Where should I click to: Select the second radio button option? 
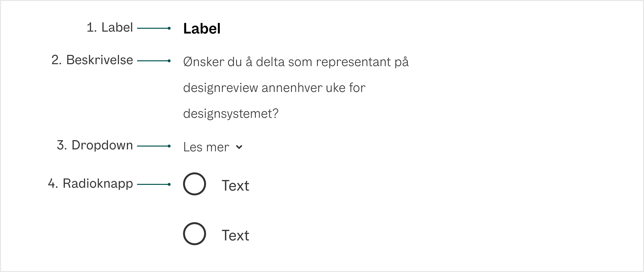click(x=194, y=234)
